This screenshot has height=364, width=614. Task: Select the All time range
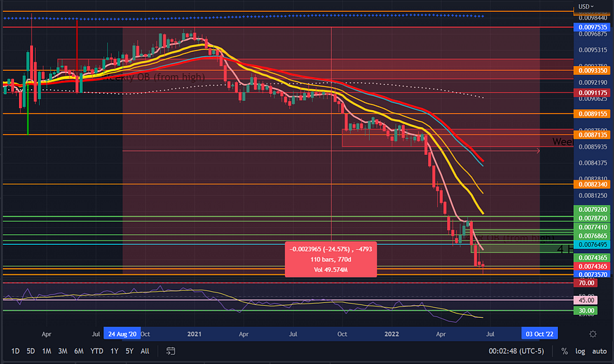click(145, 351)
